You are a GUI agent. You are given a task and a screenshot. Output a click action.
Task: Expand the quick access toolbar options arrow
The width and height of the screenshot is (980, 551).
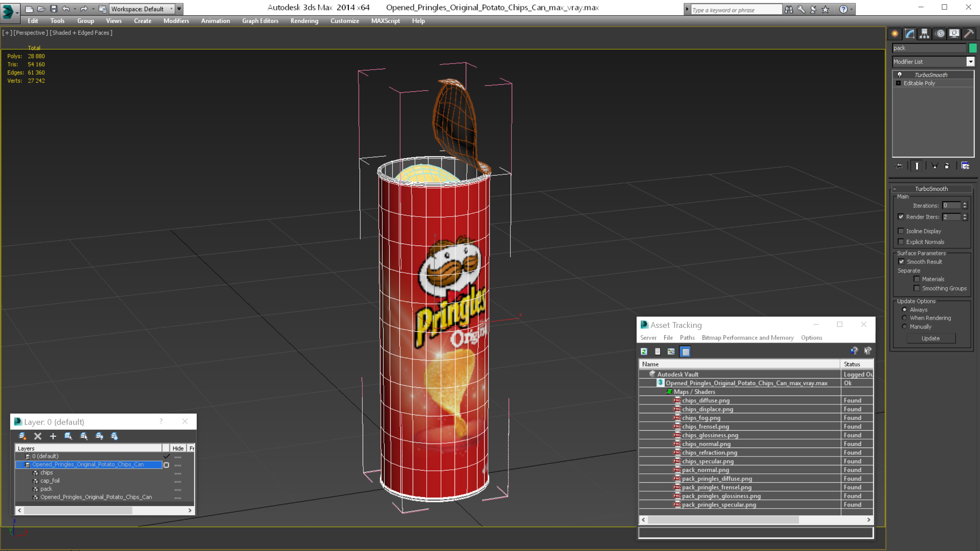click(x=179, y=9)
